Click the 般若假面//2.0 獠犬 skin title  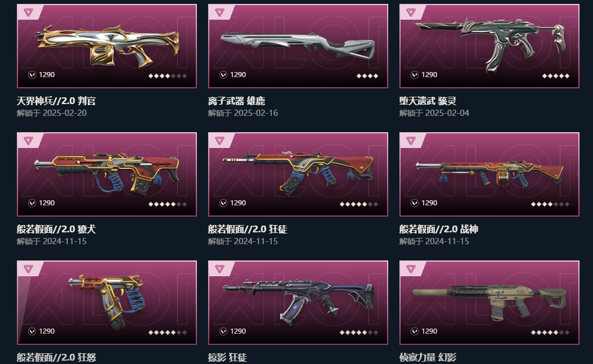pyautogui.click(x=56, y=229)
